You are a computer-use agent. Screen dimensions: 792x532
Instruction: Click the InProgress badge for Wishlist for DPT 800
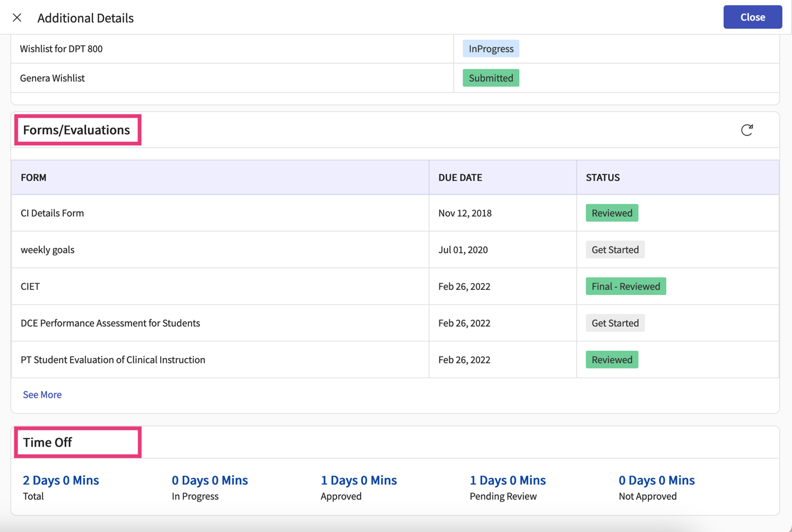pyautogui.click(x=490, y=48)
